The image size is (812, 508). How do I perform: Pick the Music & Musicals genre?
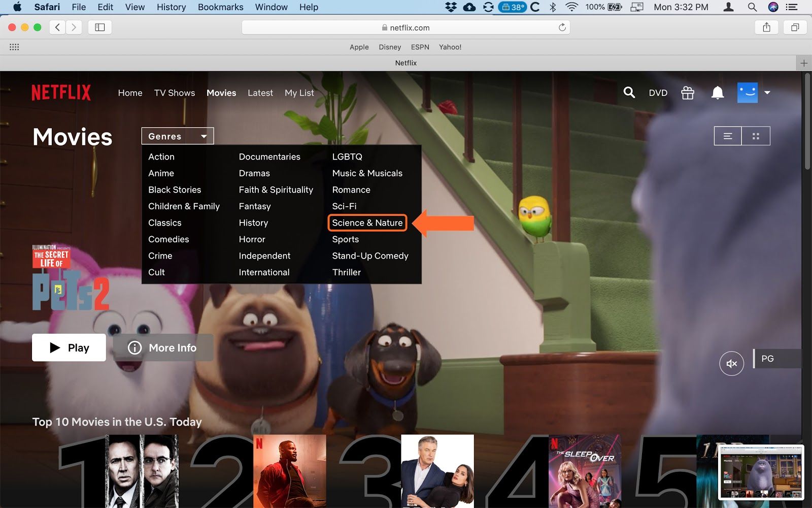click(x=367, y=173)
